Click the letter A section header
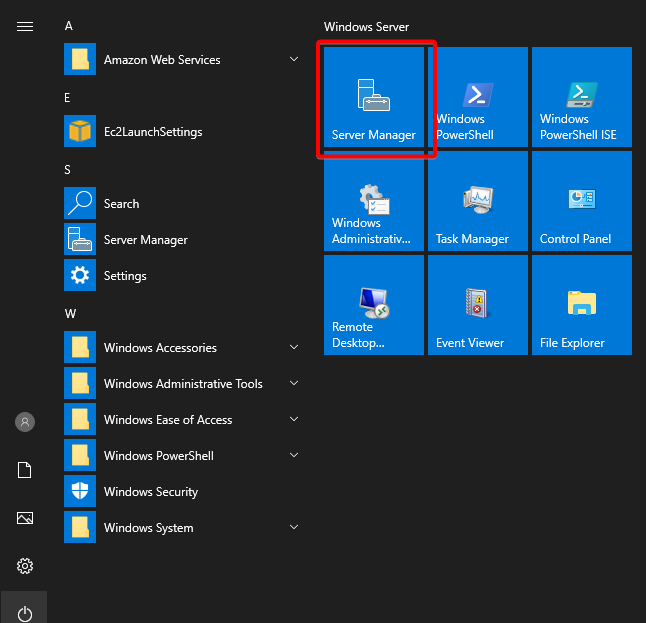Viewport: 646px width, 623px height. pos(69,26)
